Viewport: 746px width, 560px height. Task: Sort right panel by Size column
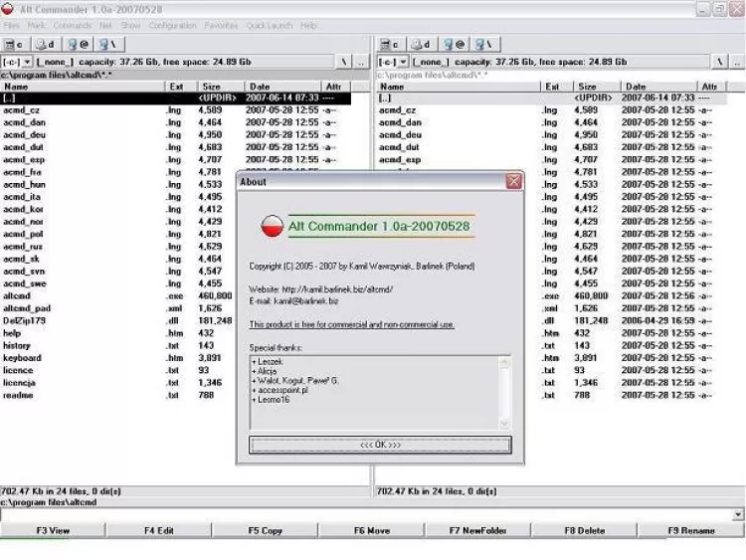pyautogui.click(x=597, y=87)
